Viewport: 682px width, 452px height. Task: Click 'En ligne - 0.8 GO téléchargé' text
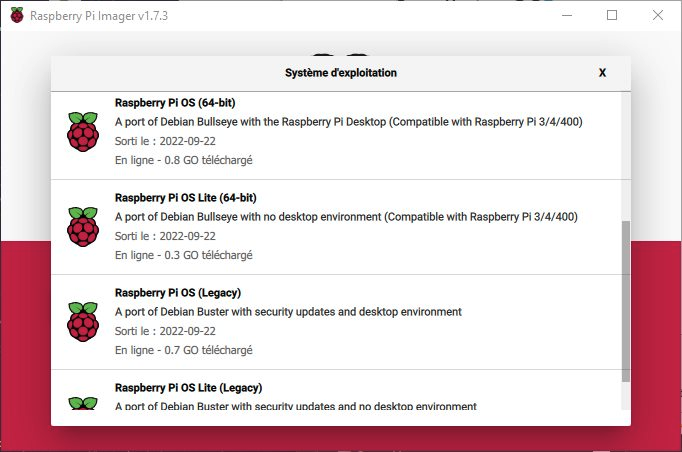tap(184, 160)
